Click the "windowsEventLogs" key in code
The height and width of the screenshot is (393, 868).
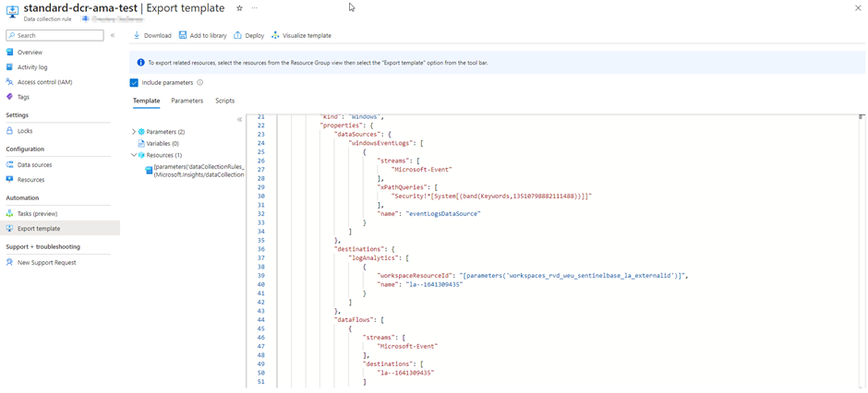380,143
